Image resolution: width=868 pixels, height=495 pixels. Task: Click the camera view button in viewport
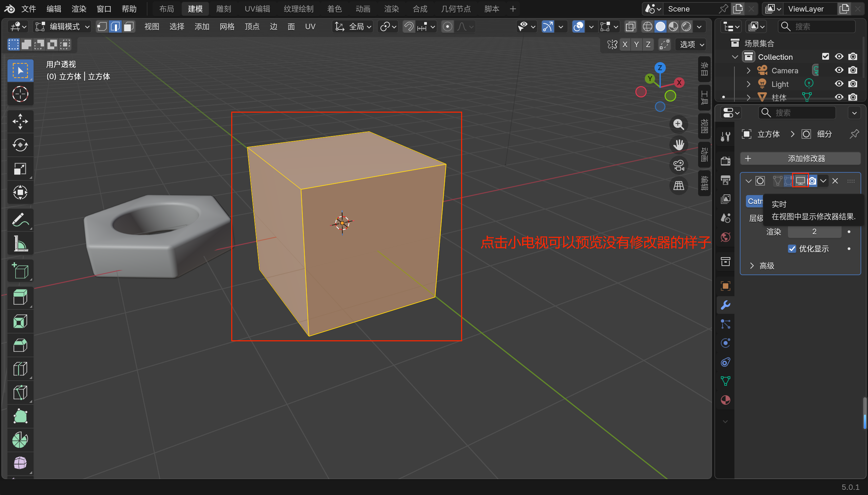[x=678, y=166]
